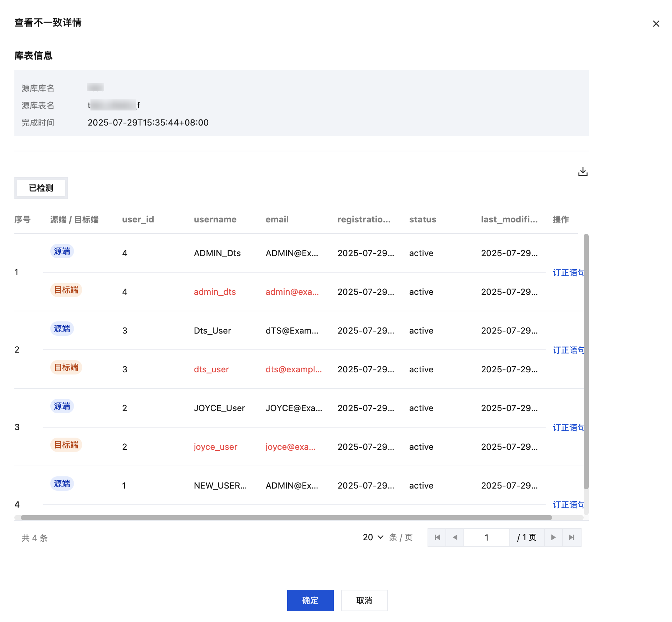Screen dimensions: 672x622
Task: Click the 目标端 tag for admin_dts row
Action: point(66,290)
